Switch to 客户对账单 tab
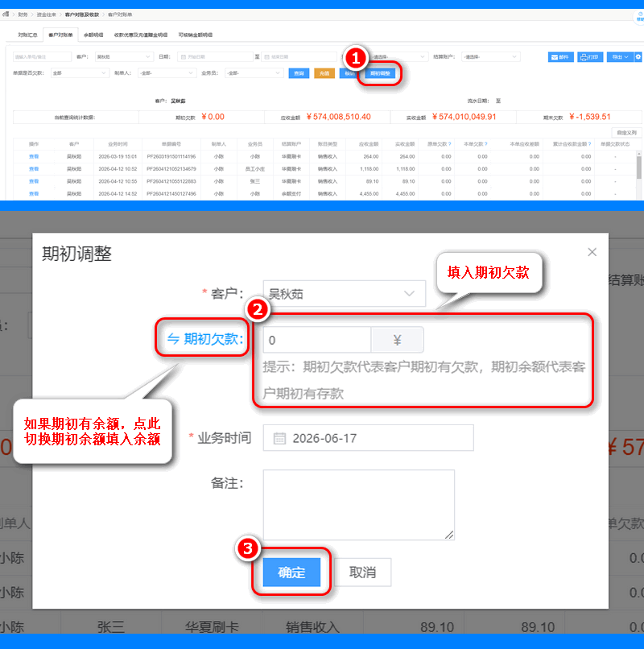The width and height of the screenshot is (644, 649). [x=60, y=35]
